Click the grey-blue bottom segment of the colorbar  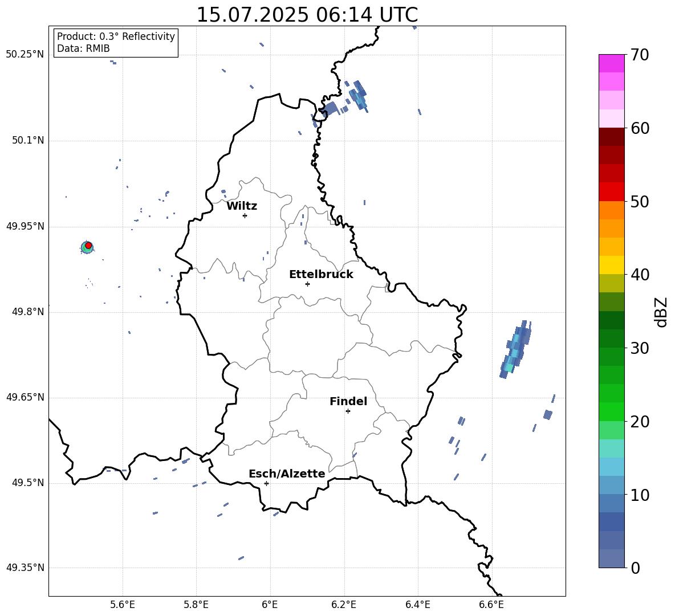click(x=611, y=559)
